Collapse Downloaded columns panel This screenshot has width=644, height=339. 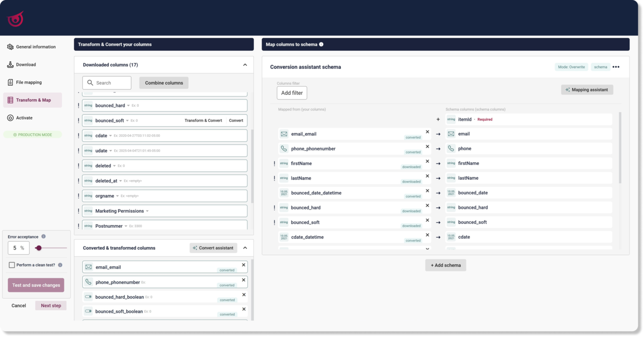click(245, 65)
